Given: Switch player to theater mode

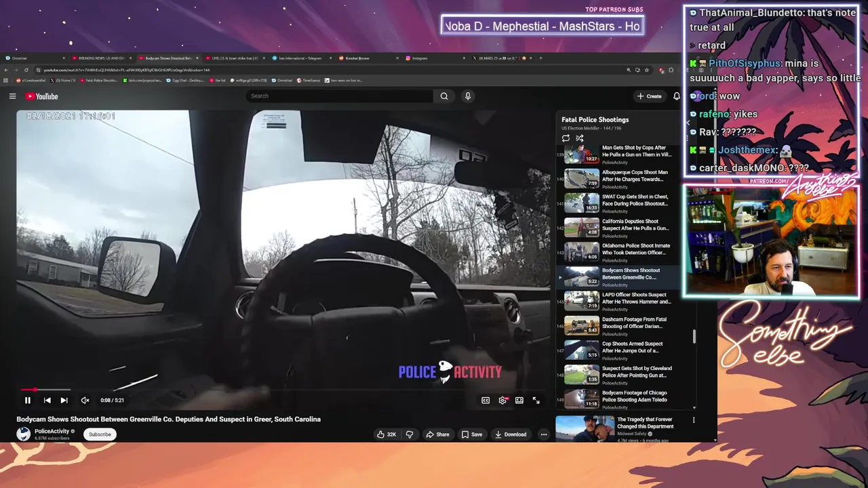Looking at the screenshot, I should coord(519,401).
